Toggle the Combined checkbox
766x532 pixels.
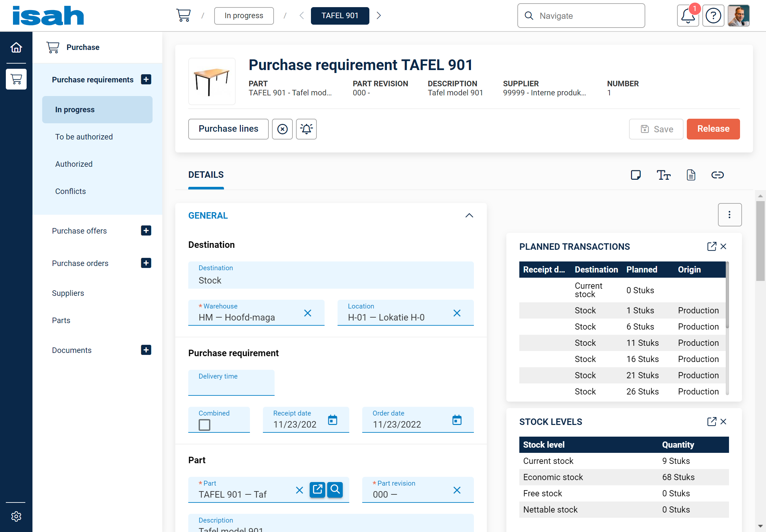204,425
